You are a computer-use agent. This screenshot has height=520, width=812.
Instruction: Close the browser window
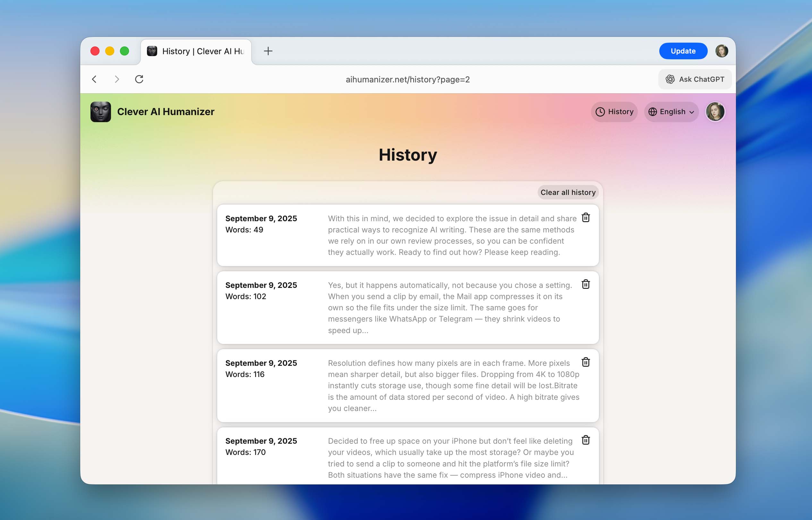95,51
